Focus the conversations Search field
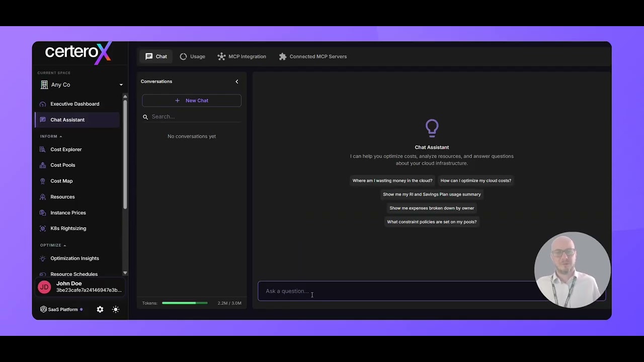 click(192, 117)
